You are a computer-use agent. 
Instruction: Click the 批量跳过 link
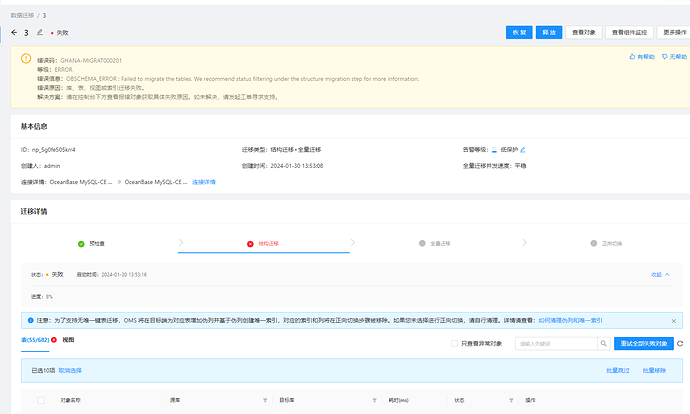pos(618,370)
